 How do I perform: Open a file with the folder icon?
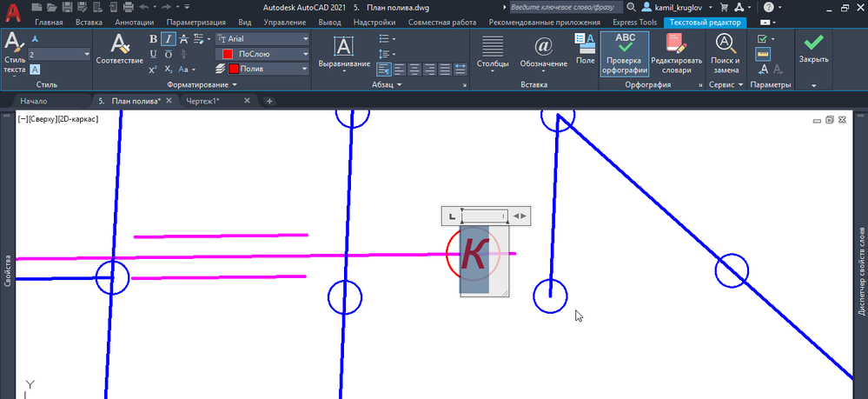pyautogui.click(x=51, y=7)
